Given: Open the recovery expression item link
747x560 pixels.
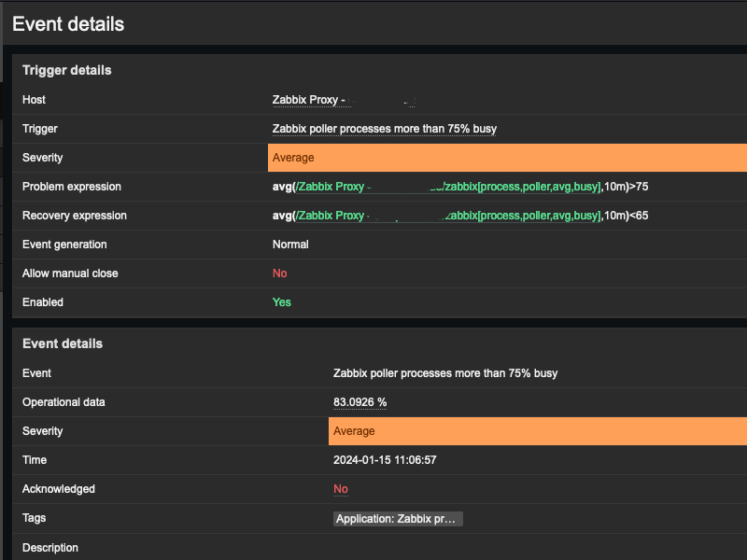Looking at the screenshot, I should pos(448,216).
